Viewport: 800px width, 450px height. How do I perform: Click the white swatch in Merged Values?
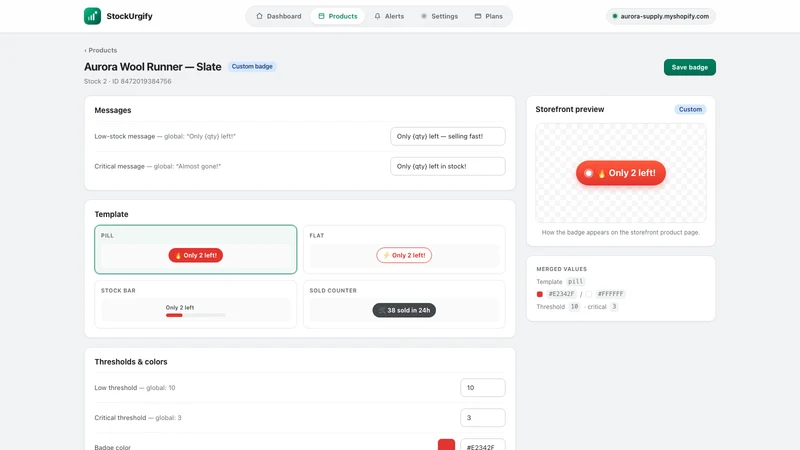(588, 294)
